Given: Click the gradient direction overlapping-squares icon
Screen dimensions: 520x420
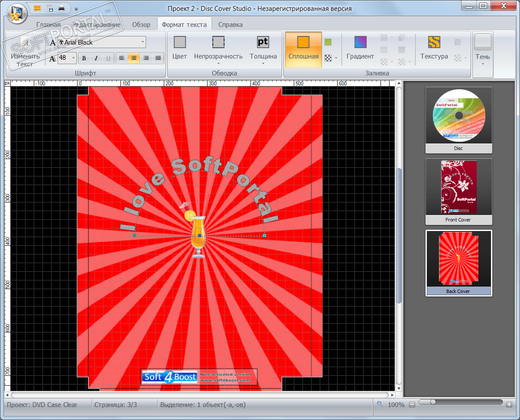Looking at the screenshot, I should 402,38.
